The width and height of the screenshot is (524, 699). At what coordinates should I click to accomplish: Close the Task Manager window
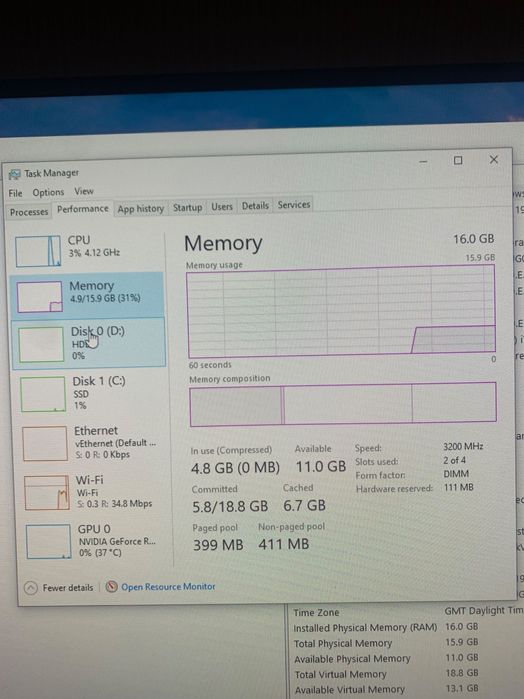(x=494, y=160)
